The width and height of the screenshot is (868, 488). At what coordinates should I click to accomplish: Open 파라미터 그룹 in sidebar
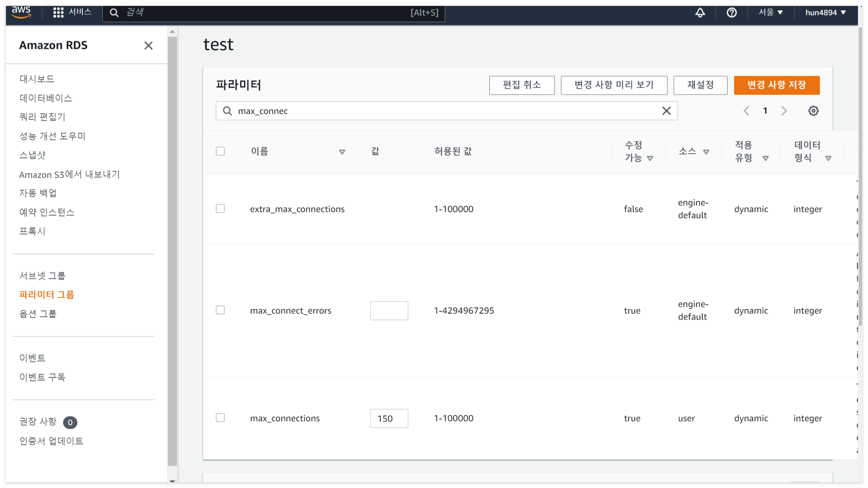pos(47,295)
